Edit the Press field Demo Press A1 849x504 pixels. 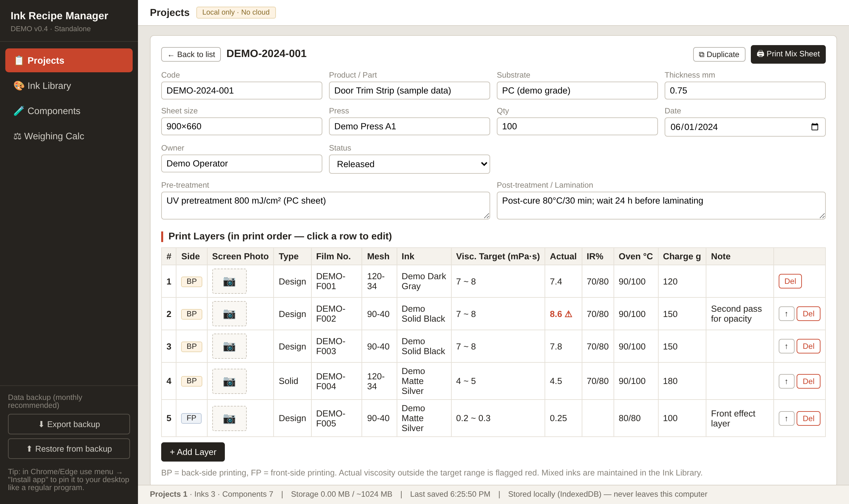pyautogui.click(x=409, y=126)
